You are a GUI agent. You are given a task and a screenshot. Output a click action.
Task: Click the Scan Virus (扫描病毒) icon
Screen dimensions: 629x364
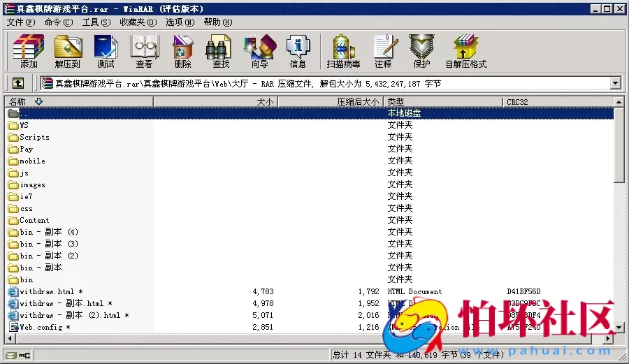pos(343,51)
